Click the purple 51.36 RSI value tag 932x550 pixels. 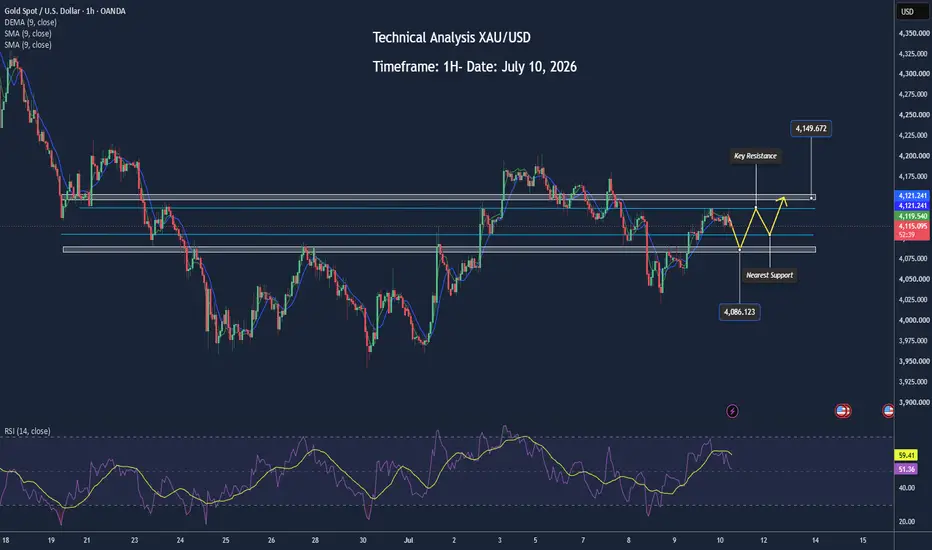(906, 469)
